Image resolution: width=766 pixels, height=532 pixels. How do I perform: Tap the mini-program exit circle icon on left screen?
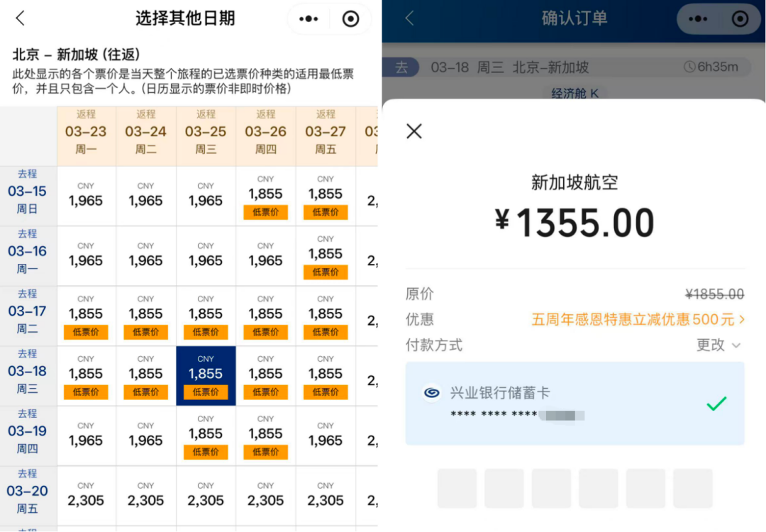tap(352, 19)
